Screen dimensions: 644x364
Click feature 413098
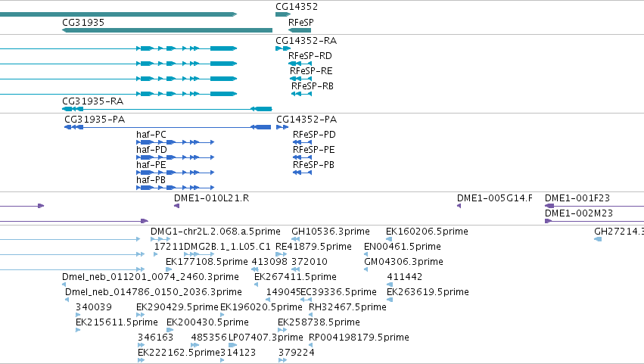point(255,269)
